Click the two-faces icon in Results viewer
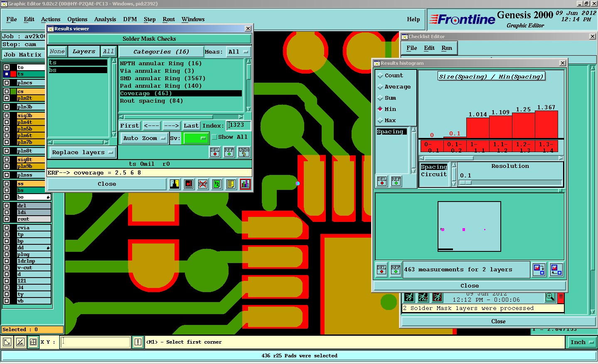The height and width of the screenshot is (364, 598). (x=175, y=184)
